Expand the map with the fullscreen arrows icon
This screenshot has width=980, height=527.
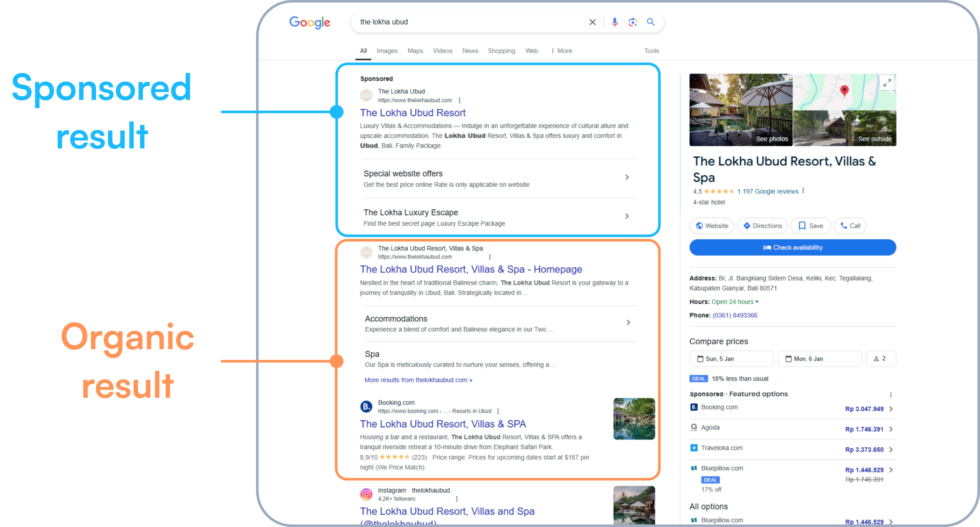coord(887,83)
